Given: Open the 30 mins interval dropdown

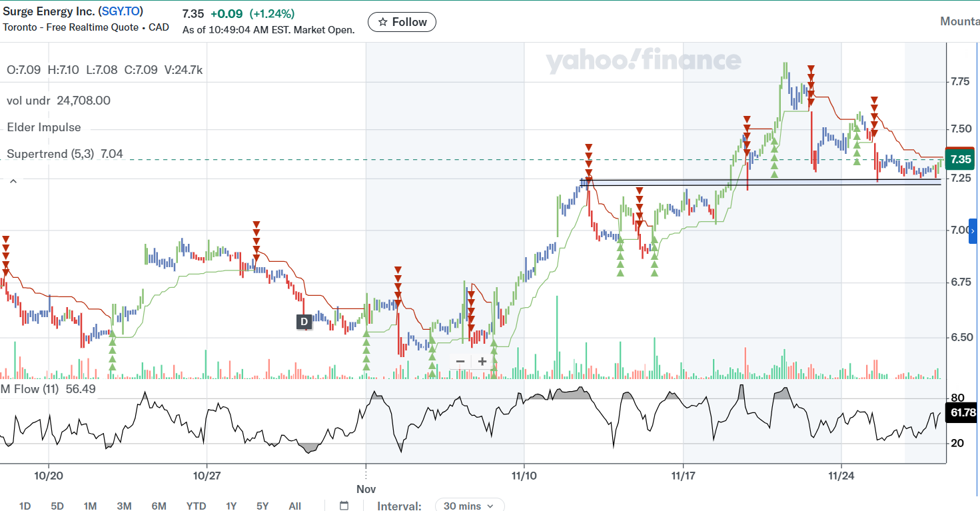Looking at the screenshot, I should pyautogui.click(x=470, y=506).
